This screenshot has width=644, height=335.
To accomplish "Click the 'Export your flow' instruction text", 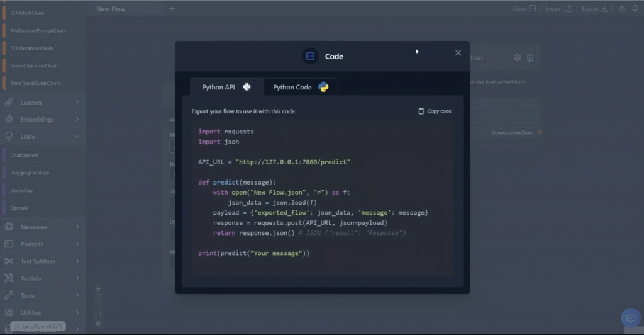I will (243, 111).
